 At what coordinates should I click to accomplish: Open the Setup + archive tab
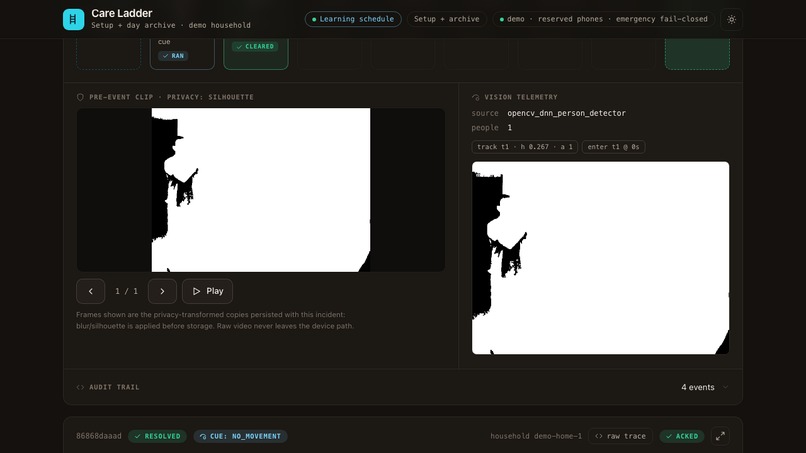pos(446,19)
